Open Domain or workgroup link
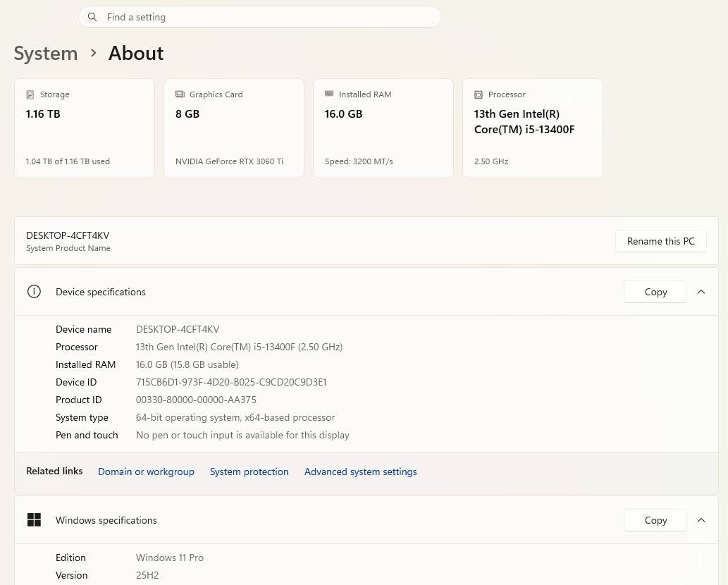 pyautogui.click(x=146, y=472)
